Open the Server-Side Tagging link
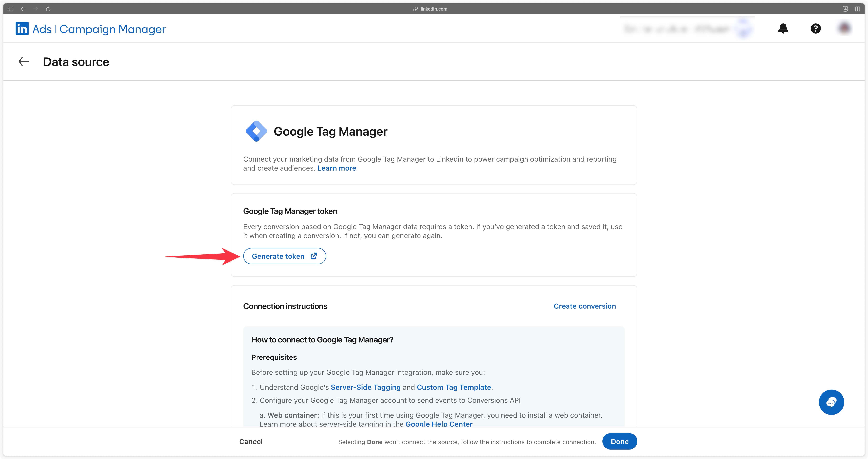868x459 pixels. click(x=366, y=387)
